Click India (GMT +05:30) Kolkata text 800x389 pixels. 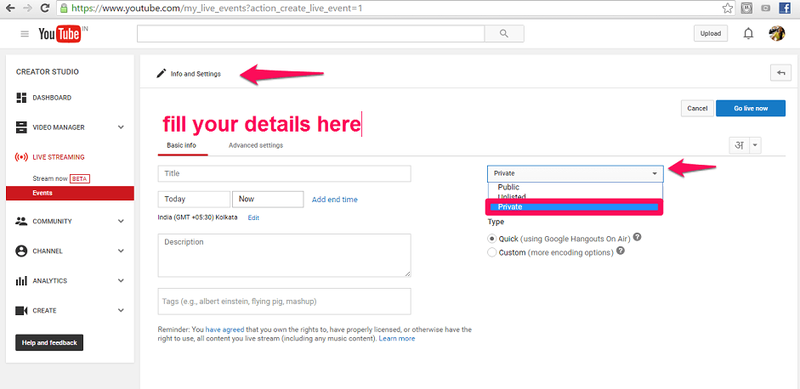coord(197,217)
